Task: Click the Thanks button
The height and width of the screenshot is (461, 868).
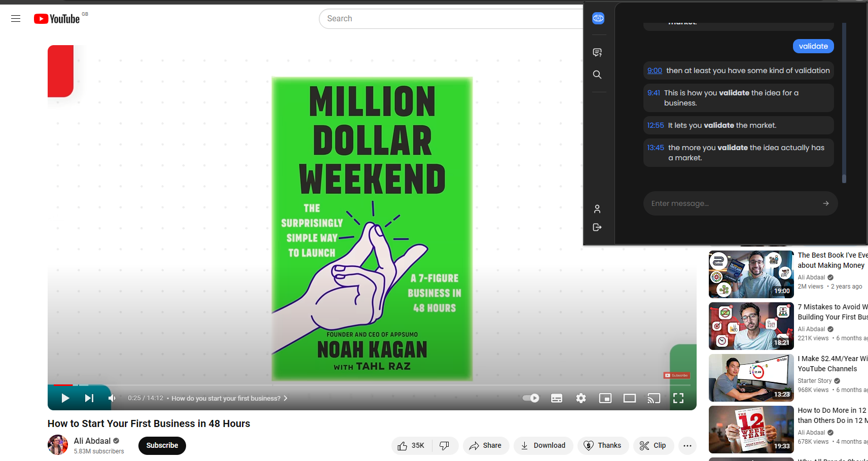Action: (x=603, y=445)
